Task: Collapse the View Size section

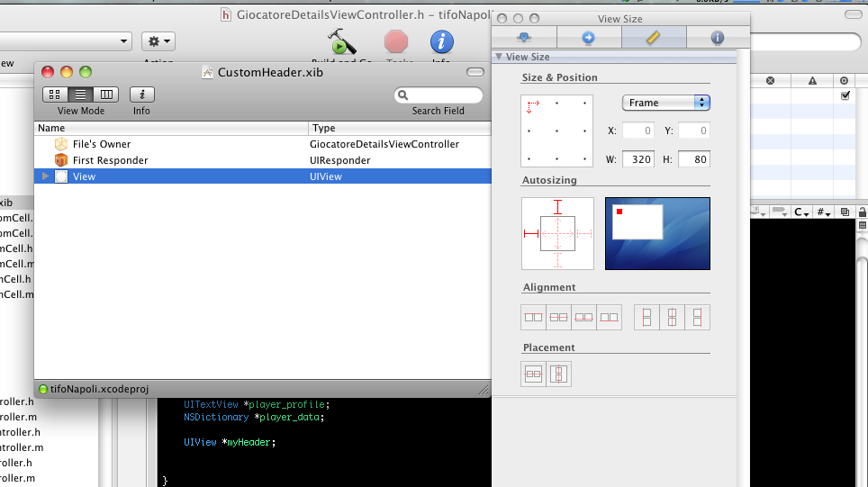Action: coord(499,57)
